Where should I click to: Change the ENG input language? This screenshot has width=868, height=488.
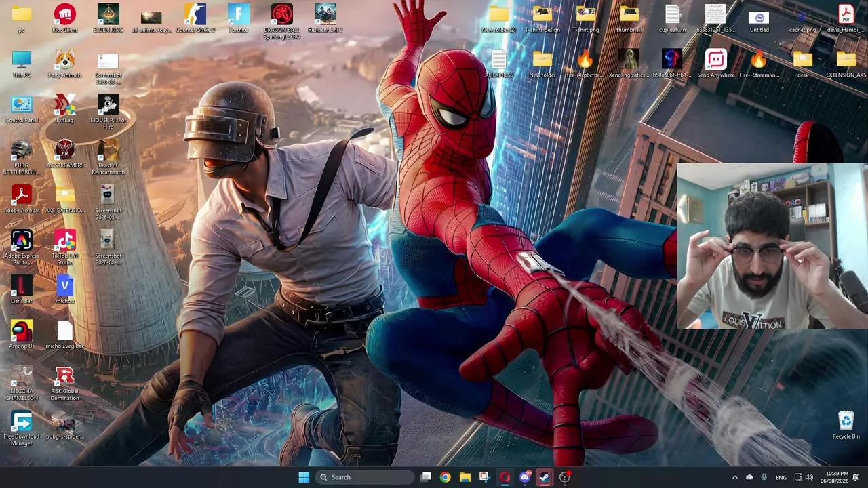click(x=781, y=477)
